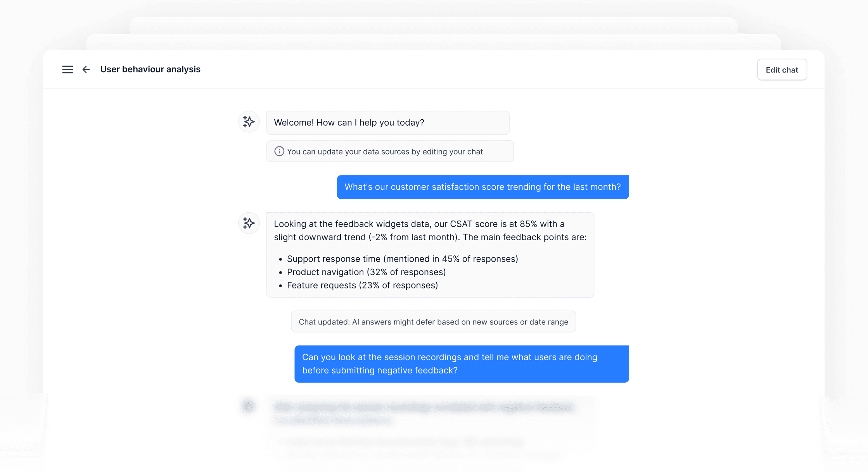
Task: Open the hamburger menu
Action: click(67, 69)
